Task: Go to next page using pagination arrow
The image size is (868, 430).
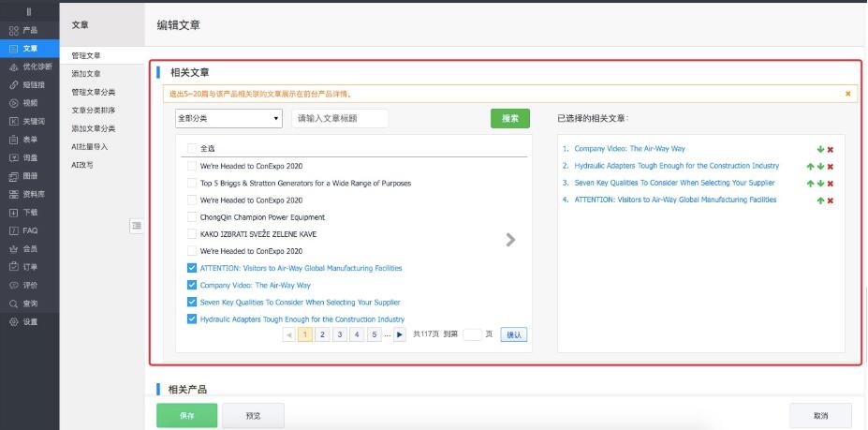Action: 400,334
